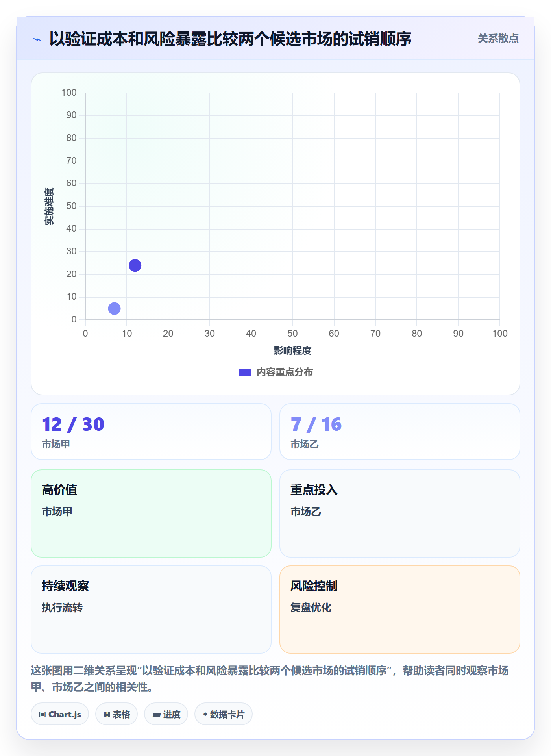The image size is (551, 756).
Task: Click the Chart.js tag chip
Action: (60, 714)
